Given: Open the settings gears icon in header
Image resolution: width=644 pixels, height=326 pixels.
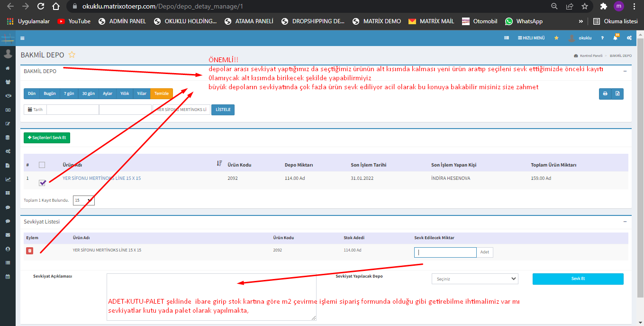Looking at the screenshot, I should (x=629, y=38).
